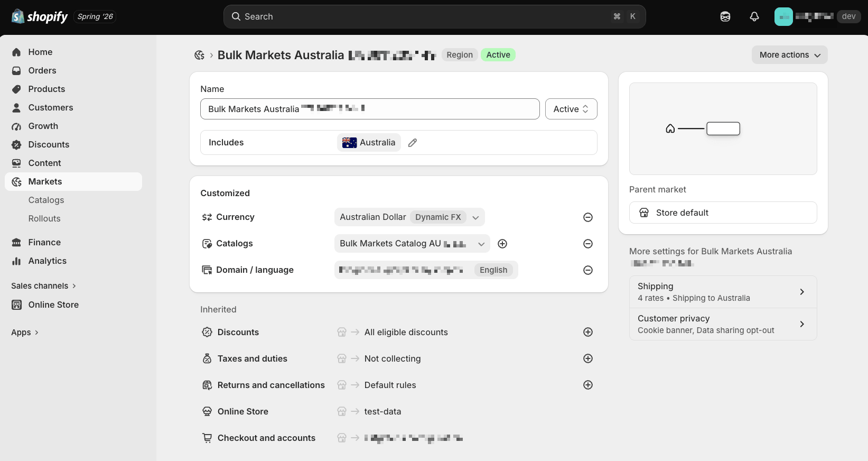The image size is (868, 461).
Task: Expand the Apps section
Action: pos(25,333)
